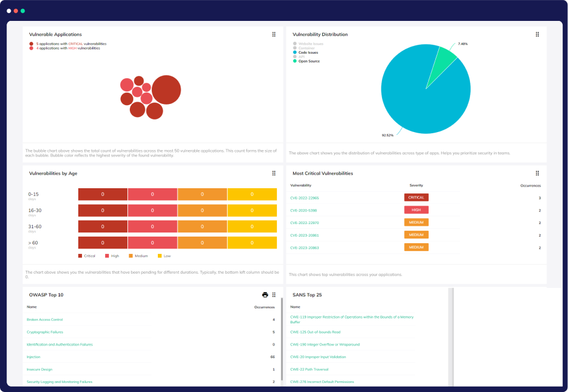The width and height of the screenshot is (568, 392).
Task: Toggle the Code Issues legend item
Action: coord(309,53)
